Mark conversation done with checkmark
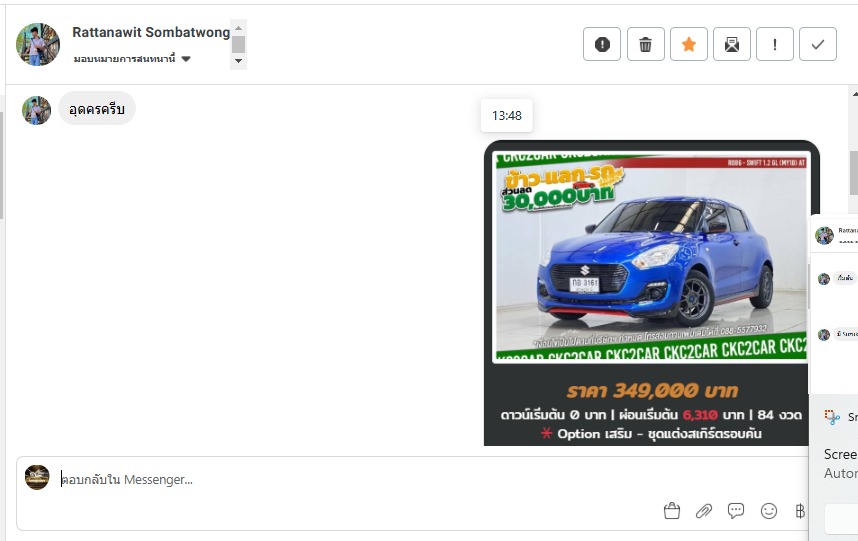This screenshot has width=858, height=541. coord(818,44)
